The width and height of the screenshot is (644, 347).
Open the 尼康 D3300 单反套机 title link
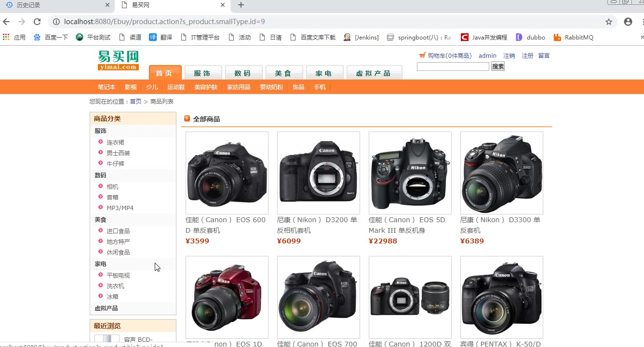(500, 225)
